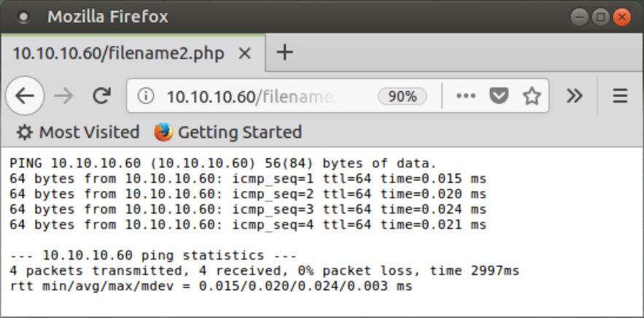
Task: Click the Firefox logo on Getting Started
Action: click(163, 132)
